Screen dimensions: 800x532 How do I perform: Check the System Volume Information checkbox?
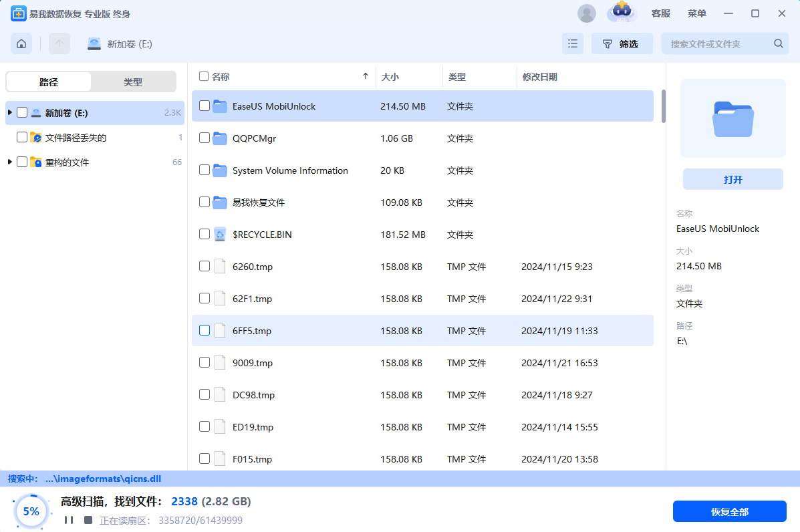[x=204, y=170]
